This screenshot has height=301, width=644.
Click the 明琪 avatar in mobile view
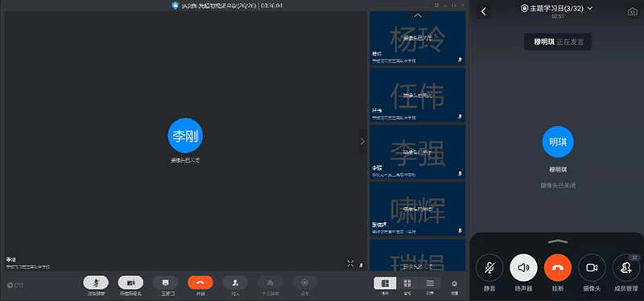pos(558,142)
